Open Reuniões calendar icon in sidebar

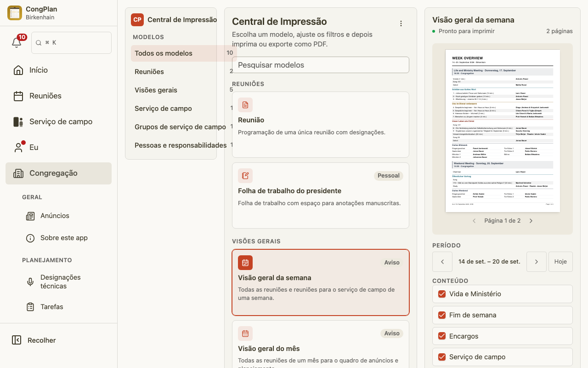pyautogui.click(x=18, y=96)
